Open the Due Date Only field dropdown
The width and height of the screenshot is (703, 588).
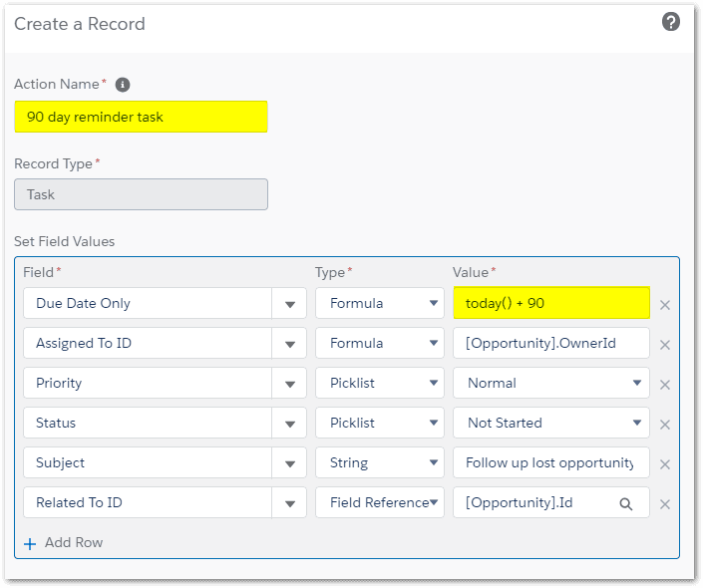(x=289, y=304)
